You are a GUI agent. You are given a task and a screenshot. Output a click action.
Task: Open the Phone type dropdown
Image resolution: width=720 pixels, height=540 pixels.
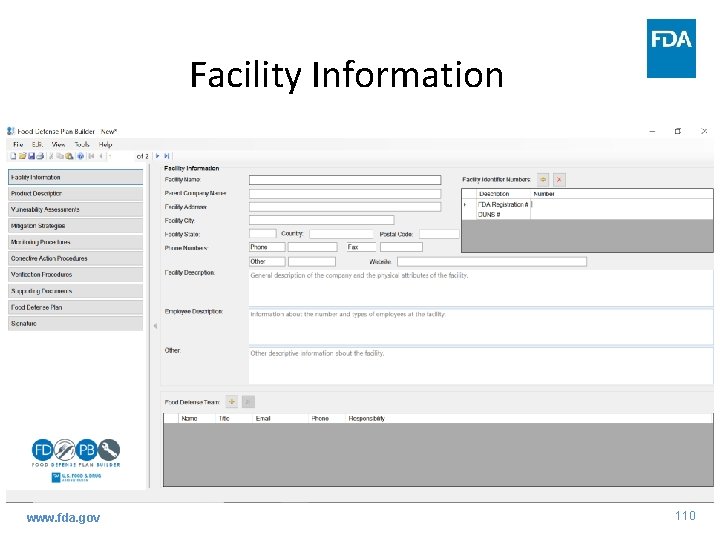coord(267,247)
